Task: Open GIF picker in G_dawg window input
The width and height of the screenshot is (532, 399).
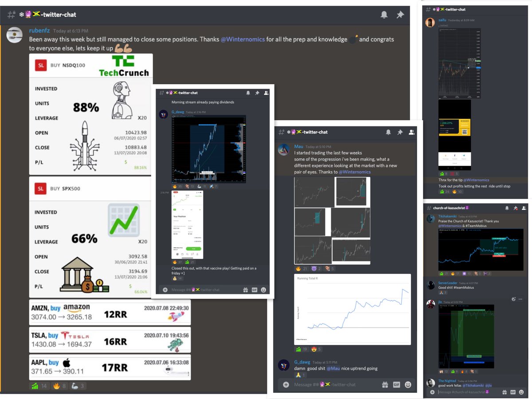Action: [x=254, y=290]
